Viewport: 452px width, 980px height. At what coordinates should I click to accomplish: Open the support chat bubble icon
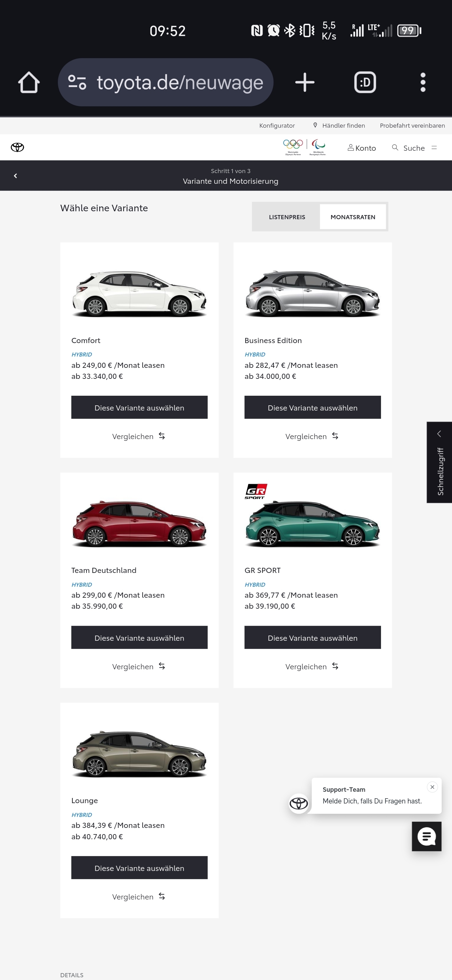click(x=427, y=836)
